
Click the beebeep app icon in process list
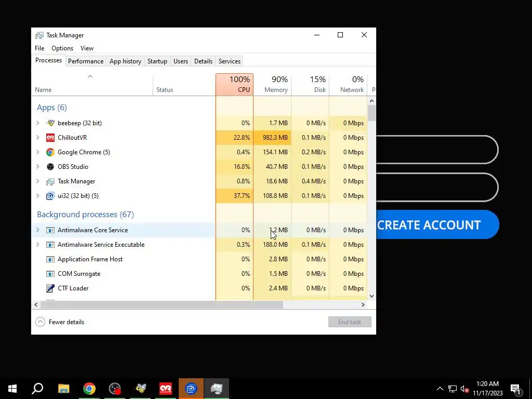pos(50,123)
